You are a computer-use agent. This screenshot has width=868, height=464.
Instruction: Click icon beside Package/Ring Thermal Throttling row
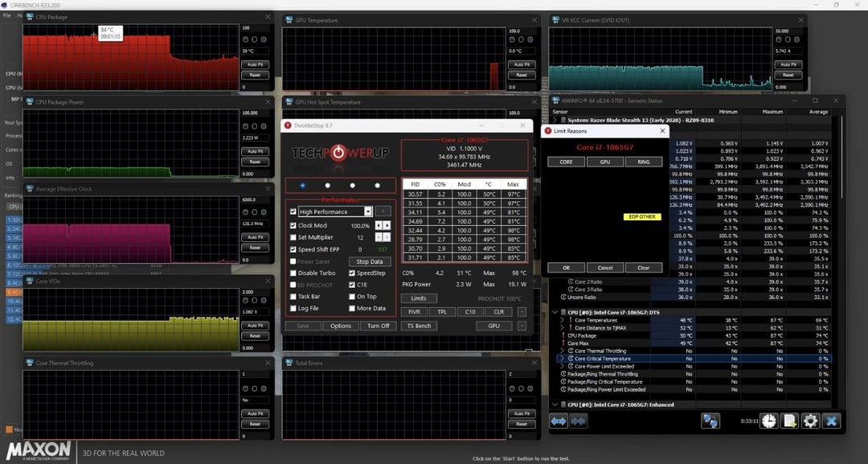pyautogui.click(x=563, y=374)
